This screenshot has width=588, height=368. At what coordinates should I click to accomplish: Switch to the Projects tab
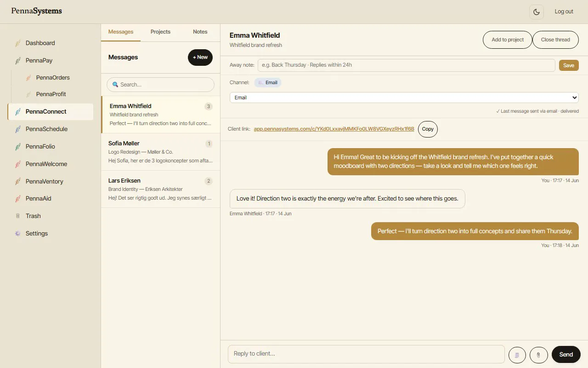pos(160,32)
